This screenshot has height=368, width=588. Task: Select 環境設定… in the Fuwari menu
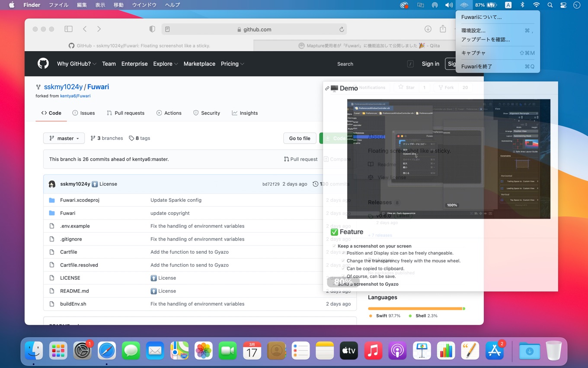point(498,31)
